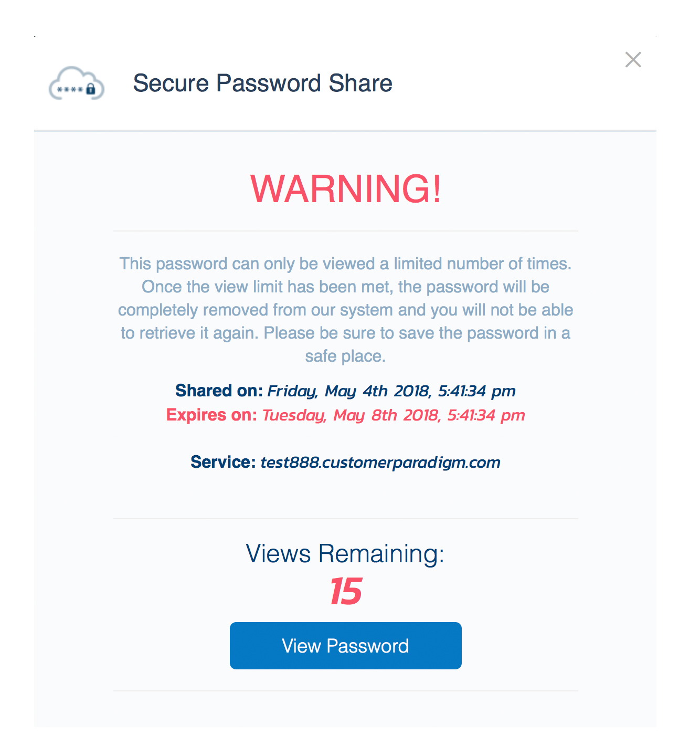Click the cloud padlock logo icon
700x746 pixels.
click(x=77, y=83)
